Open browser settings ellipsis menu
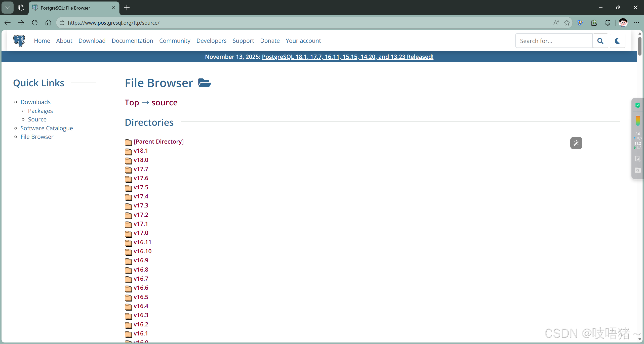This screenshot has height=344, width=644. coord(636,23)
